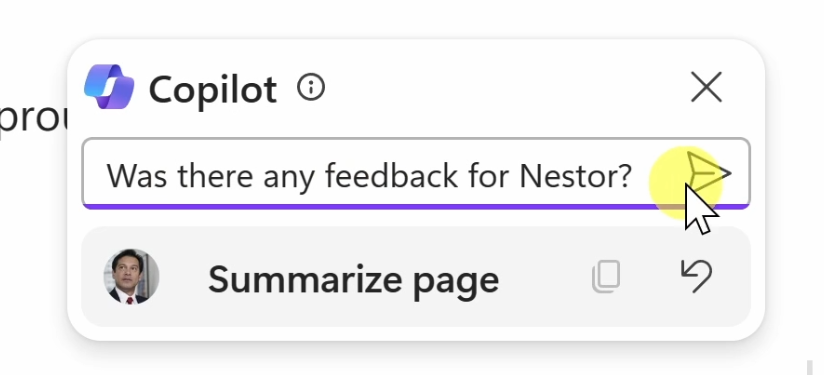Click the Copilot logo
Viewport: 824px width, 375px height.
tap(109, 87)
